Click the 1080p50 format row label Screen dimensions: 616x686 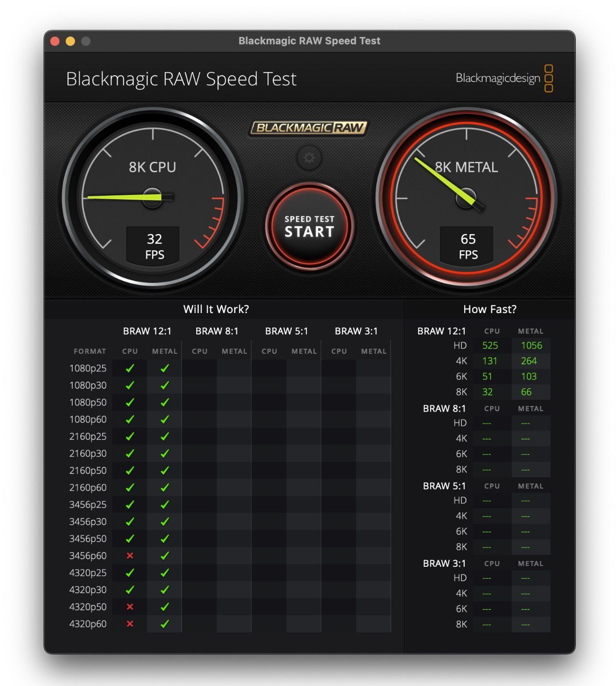88,402
